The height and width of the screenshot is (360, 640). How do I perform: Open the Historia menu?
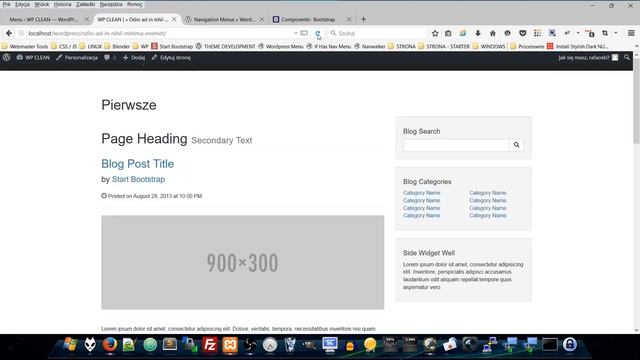tap(62, 4)
